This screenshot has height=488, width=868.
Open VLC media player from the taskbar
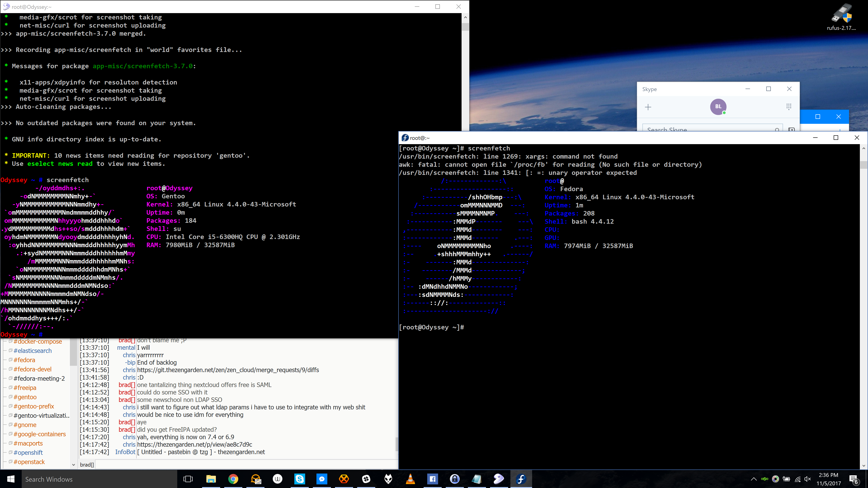click(x=410, y=479)
